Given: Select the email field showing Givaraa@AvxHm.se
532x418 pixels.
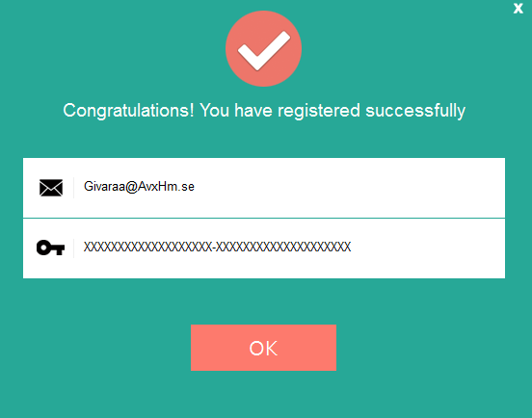Looking at the screenshot, I should click(x=264, y=188).
